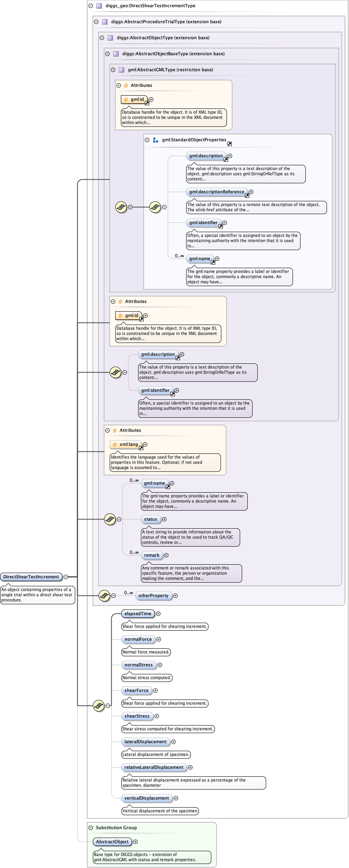
Task: Expand the normalForce element details
Action: (159, 639)
